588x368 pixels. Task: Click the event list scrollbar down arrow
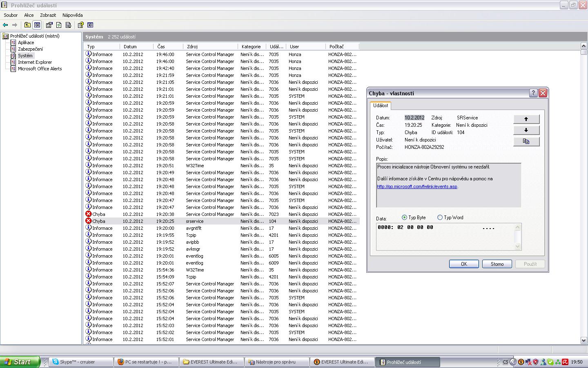pyautogui.click(x=584, y=340)
